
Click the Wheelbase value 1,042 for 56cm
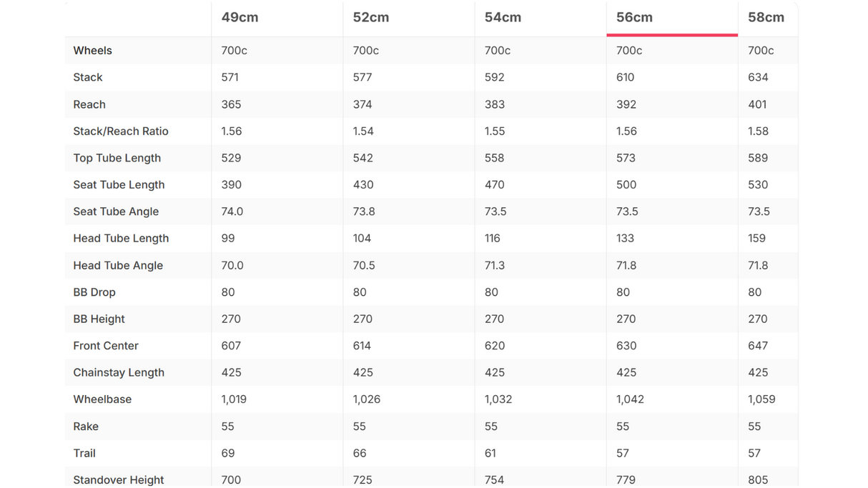[630, 399]
